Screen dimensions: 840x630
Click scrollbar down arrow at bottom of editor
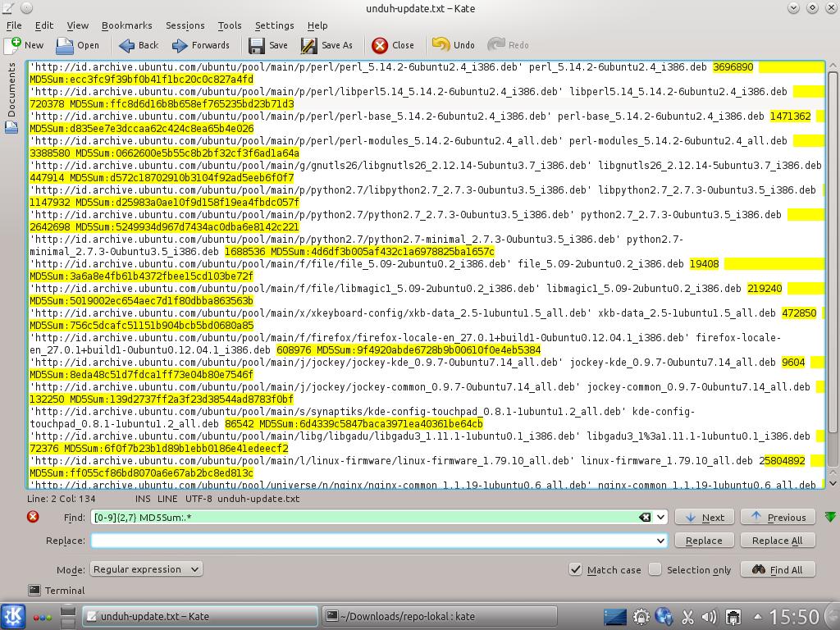pos(832,483)
